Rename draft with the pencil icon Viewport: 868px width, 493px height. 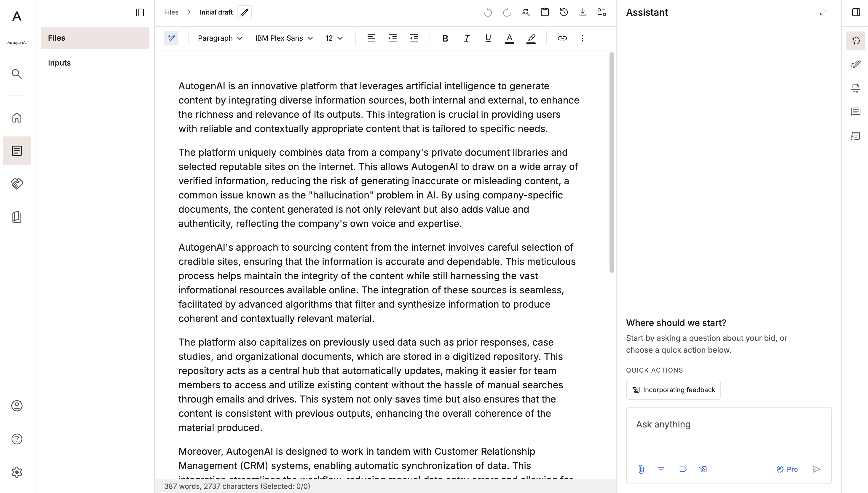[x=244, y=12]
